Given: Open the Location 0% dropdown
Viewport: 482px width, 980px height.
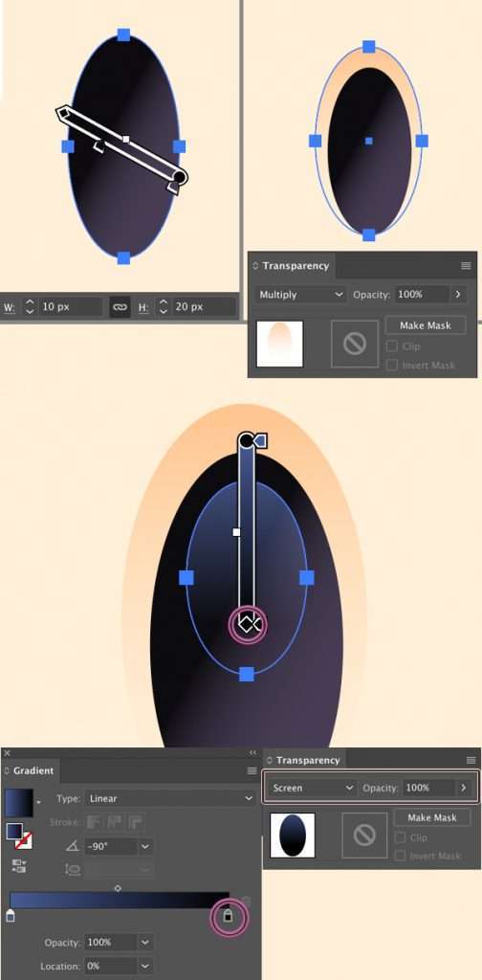Looking at the screenshot, I should coord(145,966).
